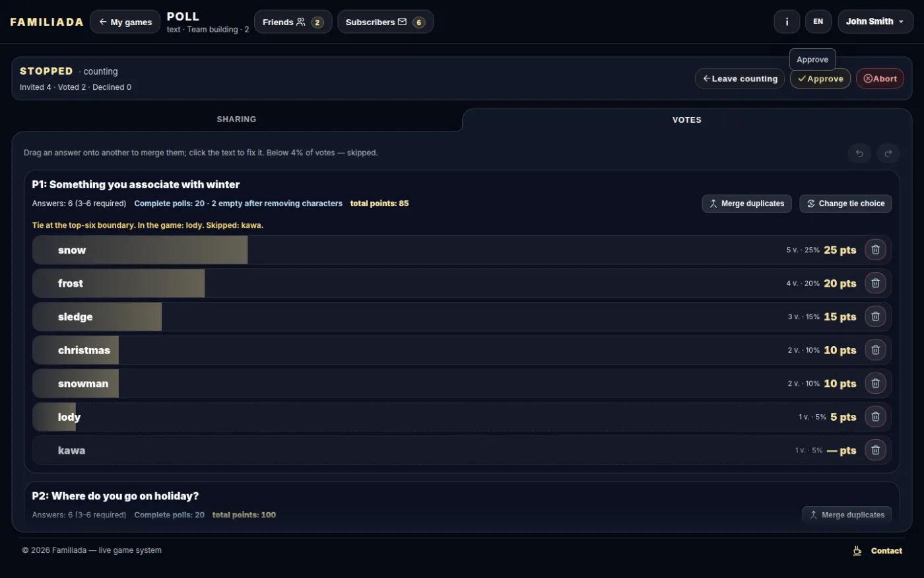The width and height of the screenshot is (924, 578).
Task: Click the undo arrow icon
Action: pos(859,153)
